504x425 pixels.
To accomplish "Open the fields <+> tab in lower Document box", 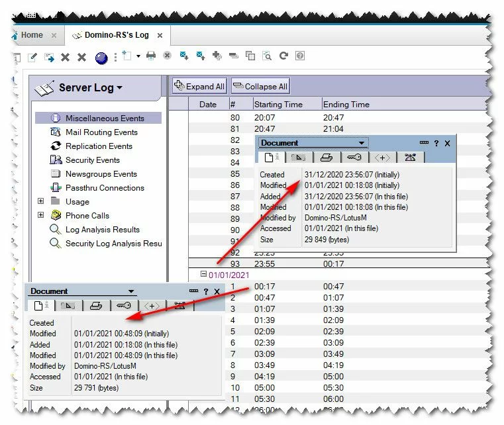I will pyautogui.click(x=152, y=305).
